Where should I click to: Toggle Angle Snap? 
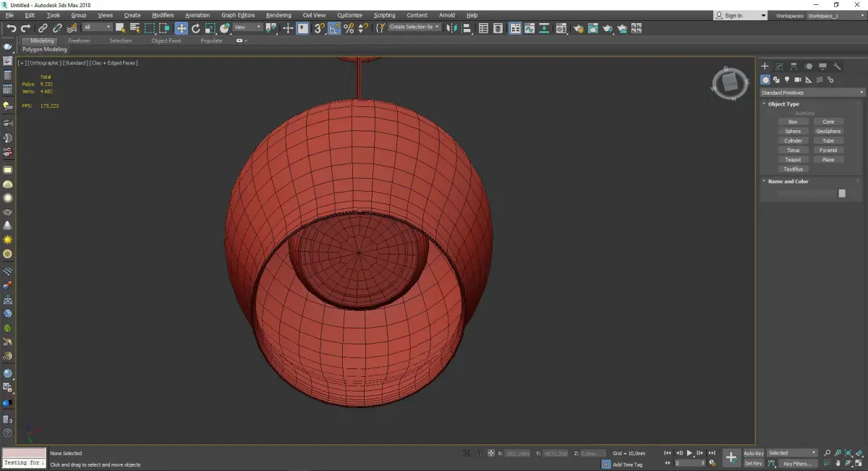[334, 28]
